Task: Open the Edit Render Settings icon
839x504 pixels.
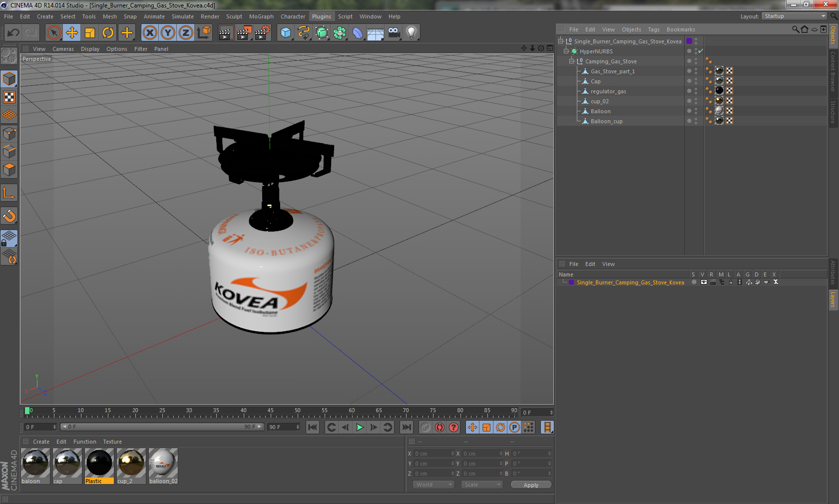Action: click(x=262, y=33)
